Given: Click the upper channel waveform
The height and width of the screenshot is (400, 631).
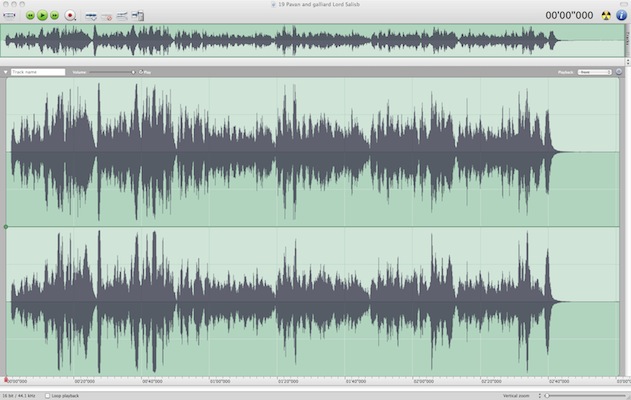Looking at the screenshot, I should click(x=312, y=152).
